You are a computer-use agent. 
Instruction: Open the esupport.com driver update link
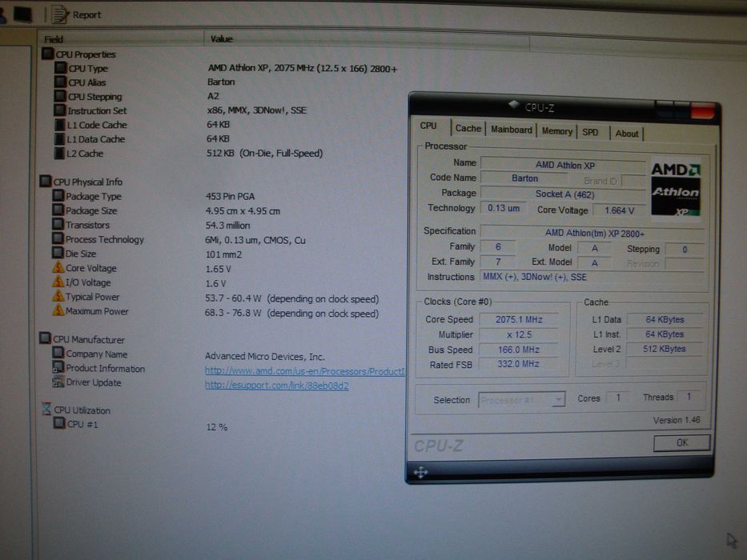tap(277, 386)
